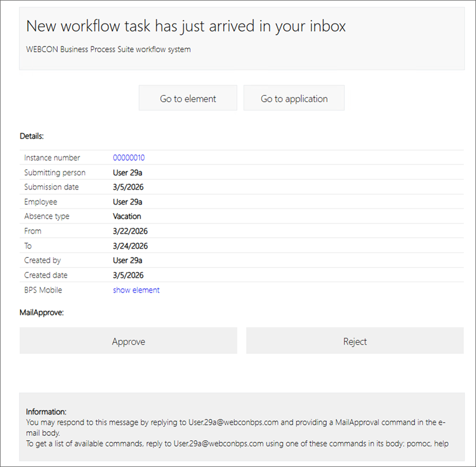Image resolution: width=476 pixels, height=467 pixels.
Task: Select the WEBCON Business Process Suite subtitle
Action: (x=108, y=49)
